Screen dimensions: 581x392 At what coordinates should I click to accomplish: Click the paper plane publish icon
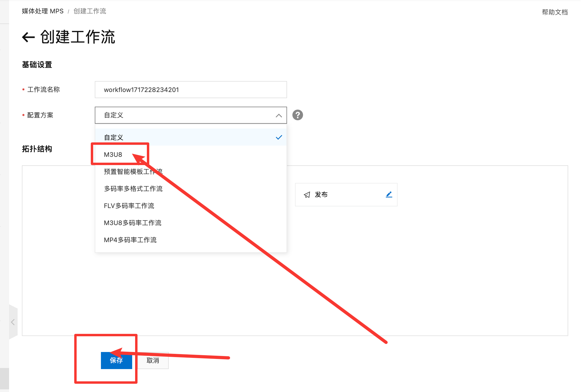point(307,195)
